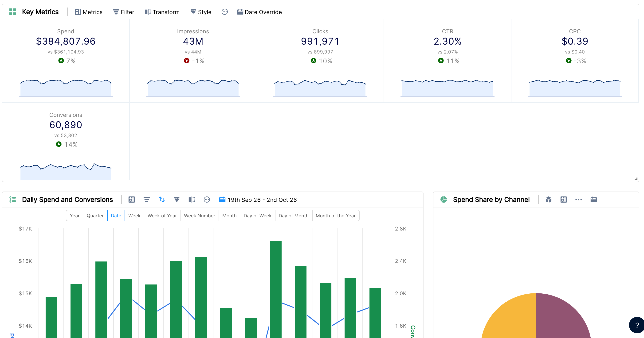644x338 pixels.
Task: Click transform icon in Daily Spend toolbar
Action: 192,200
